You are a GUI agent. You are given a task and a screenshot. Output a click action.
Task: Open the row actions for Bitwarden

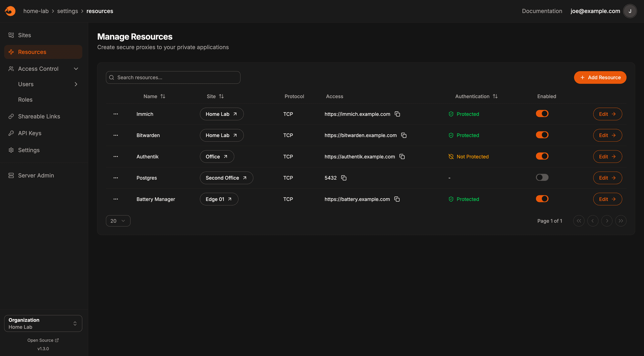(x=115, y=135)
